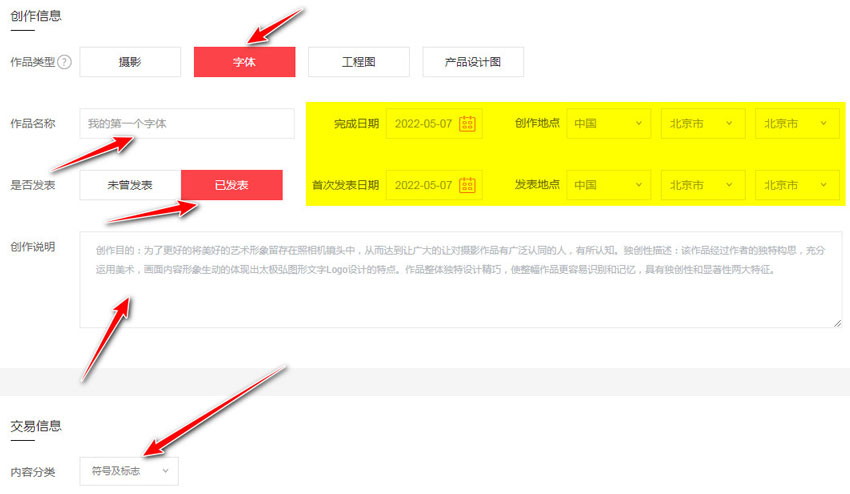Switch publication status to 未曾发表
850x494 pixels.
(x=130, y=185)
